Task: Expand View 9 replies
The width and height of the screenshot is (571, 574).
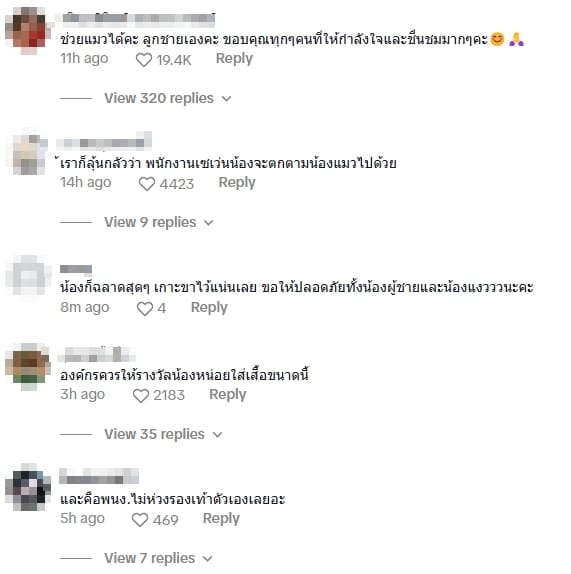Action: (158, 222)
